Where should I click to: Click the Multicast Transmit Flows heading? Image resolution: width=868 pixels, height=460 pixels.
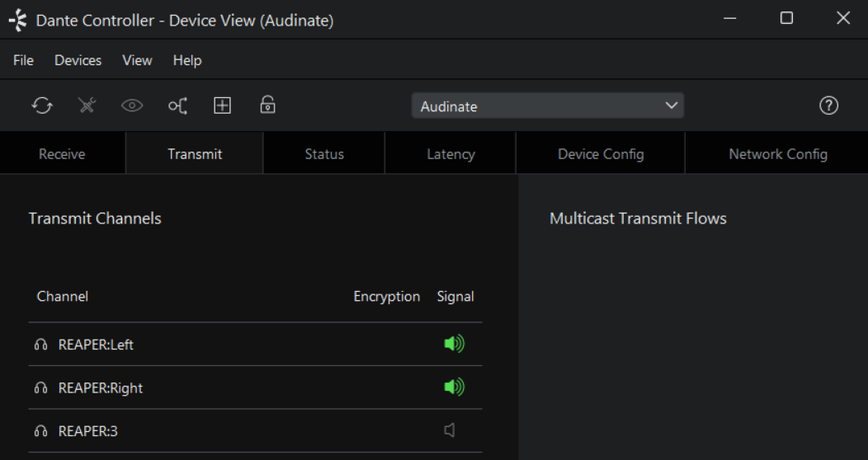click(x=638, y=218)
